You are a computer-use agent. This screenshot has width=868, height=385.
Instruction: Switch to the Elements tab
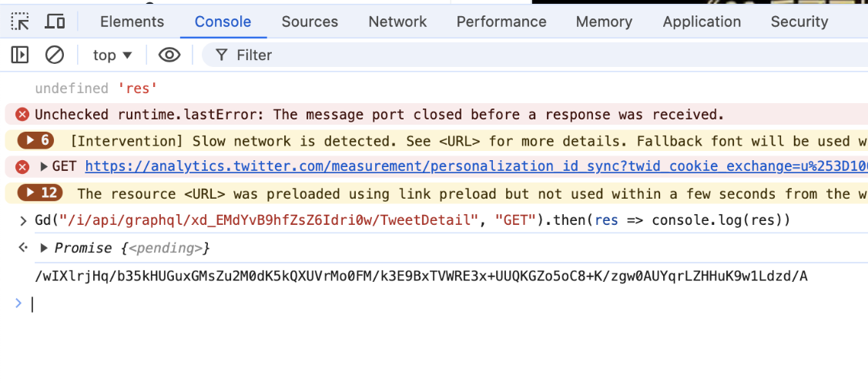click(132, 22)
